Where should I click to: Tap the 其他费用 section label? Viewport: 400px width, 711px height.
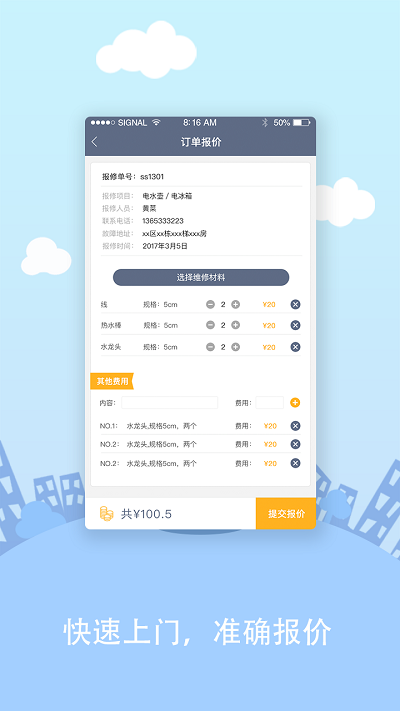point(112,381)
